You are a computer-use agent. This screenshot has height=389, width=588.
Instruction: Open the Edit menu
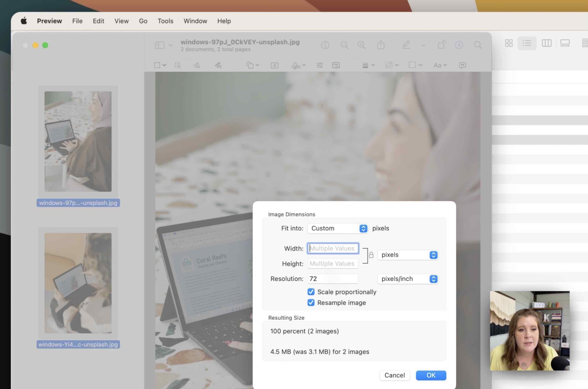[x=99, y=21]
